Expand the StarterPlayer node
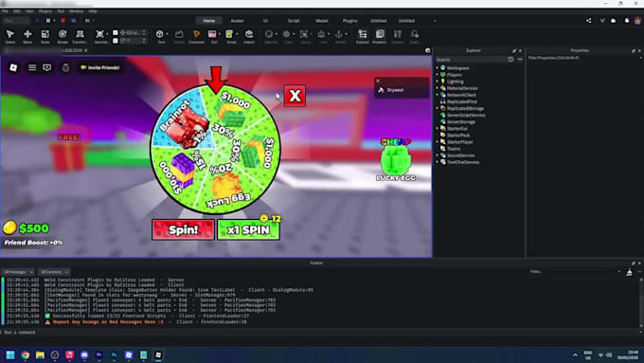Image resolution: width=644 pixels, height=363 pixels. point(438,142)
